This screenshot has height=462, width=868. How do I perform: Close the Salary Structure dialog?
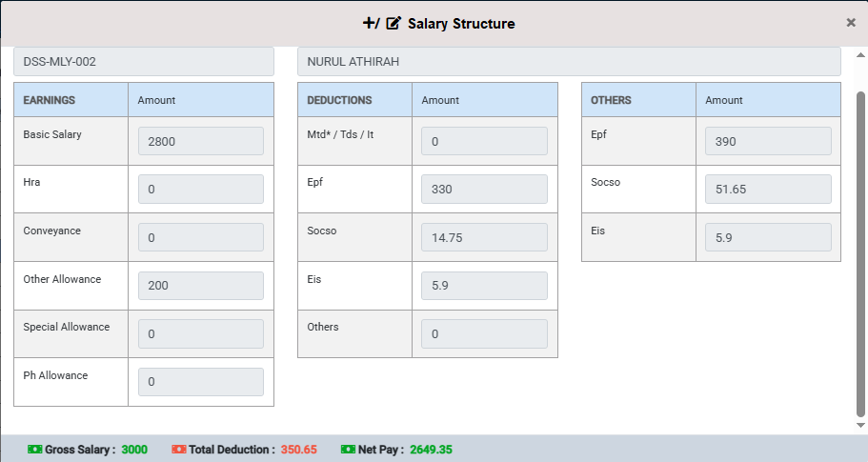coord(851,23)
